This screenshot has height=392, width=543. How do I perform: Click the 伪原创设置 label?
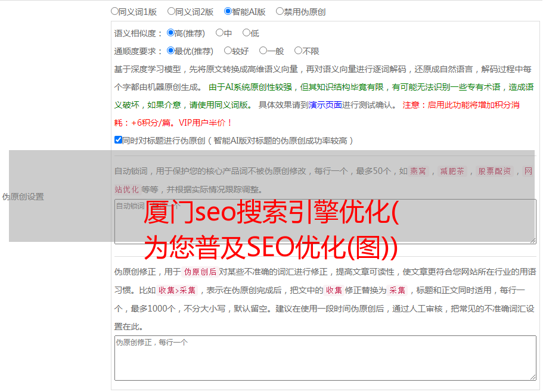[x=23, y=197]
